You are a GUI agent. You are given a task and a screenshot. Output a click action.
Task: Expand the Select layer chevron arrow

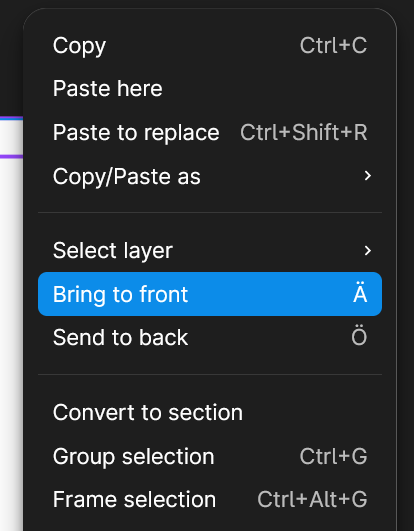click(x=368, y=251)
